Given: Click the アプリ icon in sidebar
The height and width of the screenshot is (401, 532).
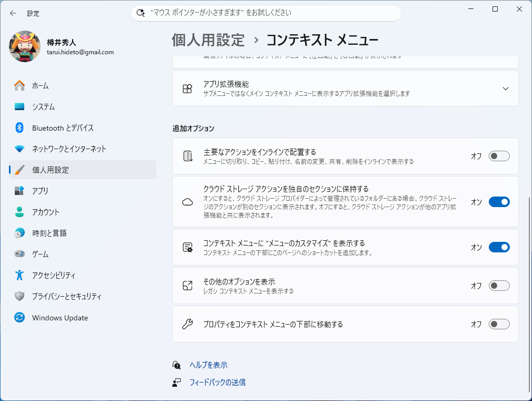Looking at the screenshot, I should coord(19,190).
